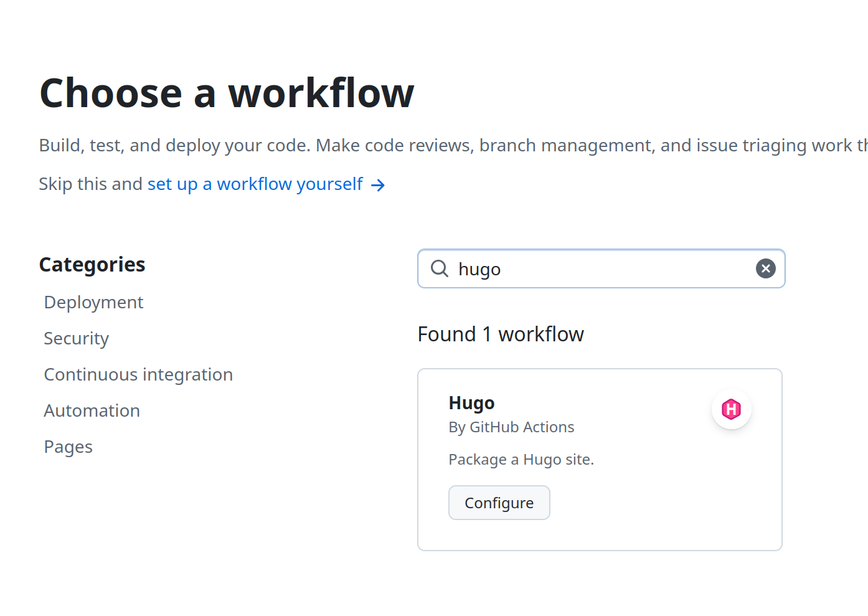Clear the search with the X icon

pyautogui.click(x=765, y=268)
